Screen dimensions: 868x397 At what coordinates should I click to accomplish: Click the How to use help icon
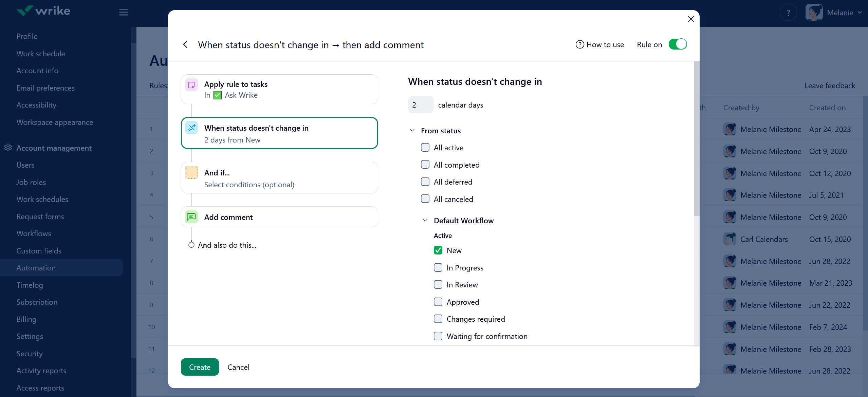580,44
